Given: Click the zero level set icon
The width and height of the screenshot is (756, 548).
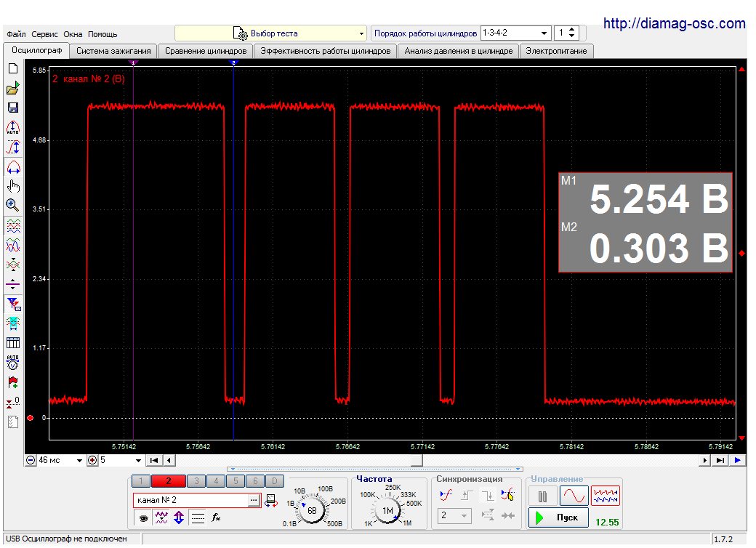Looking at the screenshot, I should click(x=13, y=403).
